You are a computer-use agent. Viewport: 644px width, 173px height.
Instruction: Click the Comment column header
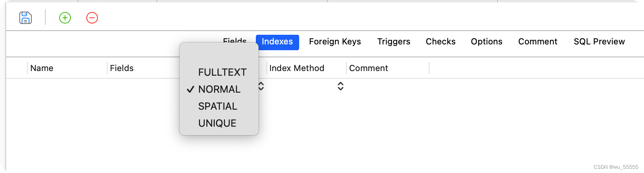click(368, 68)
